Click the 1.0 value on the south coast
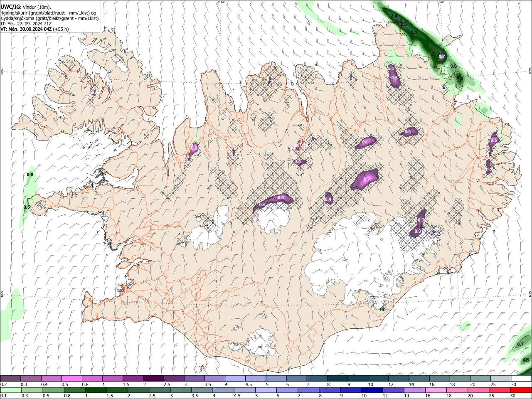 click(x=383, y=310)
